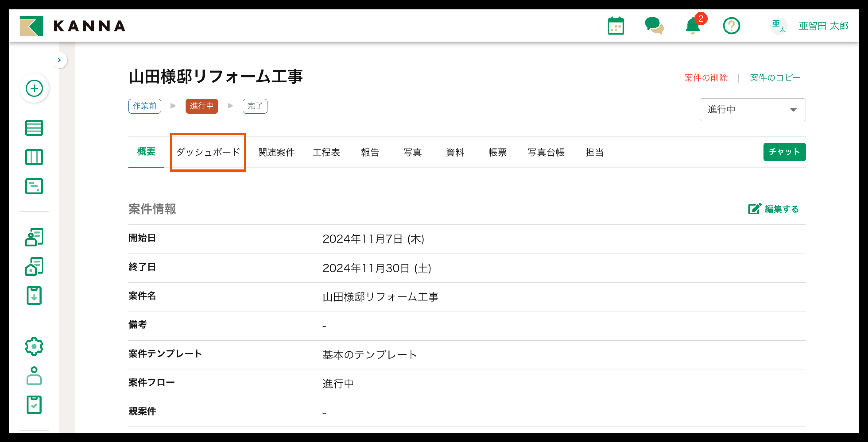Screen dimensions: 868x442
Task: Open the settings gear sidebar icon
Action: pyautogui.click(x=34, y=346)
